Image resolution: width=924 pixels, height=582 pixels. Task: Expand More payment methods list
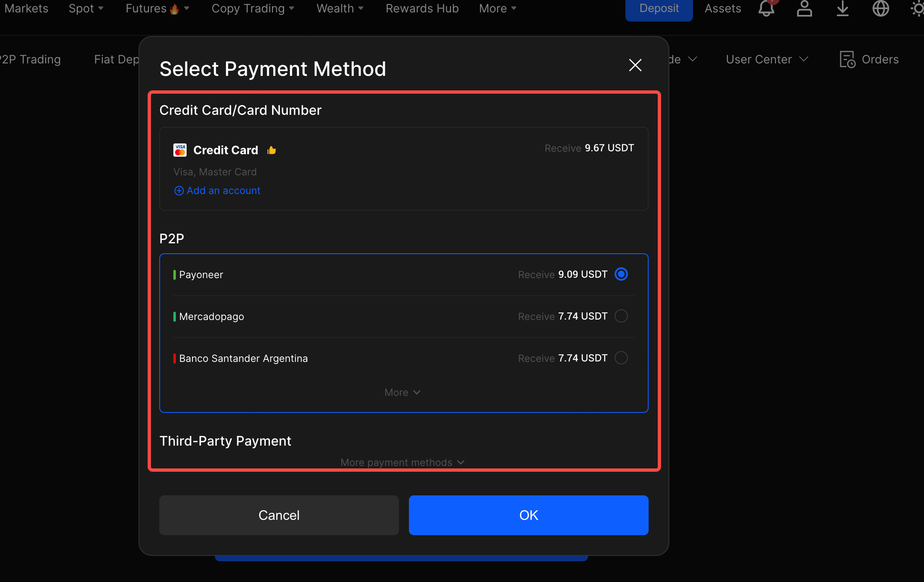[x=402, y=462]
